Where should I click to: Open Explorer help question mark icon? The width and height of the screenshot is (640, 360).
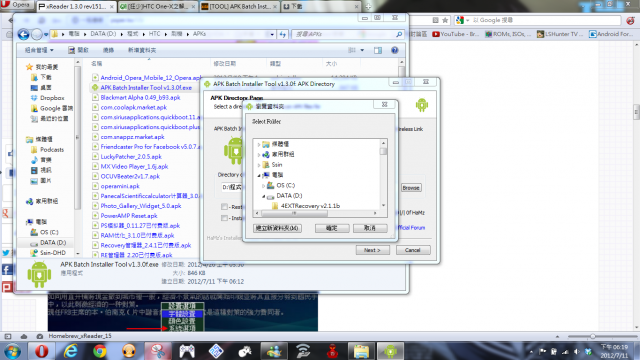[394, 50]
